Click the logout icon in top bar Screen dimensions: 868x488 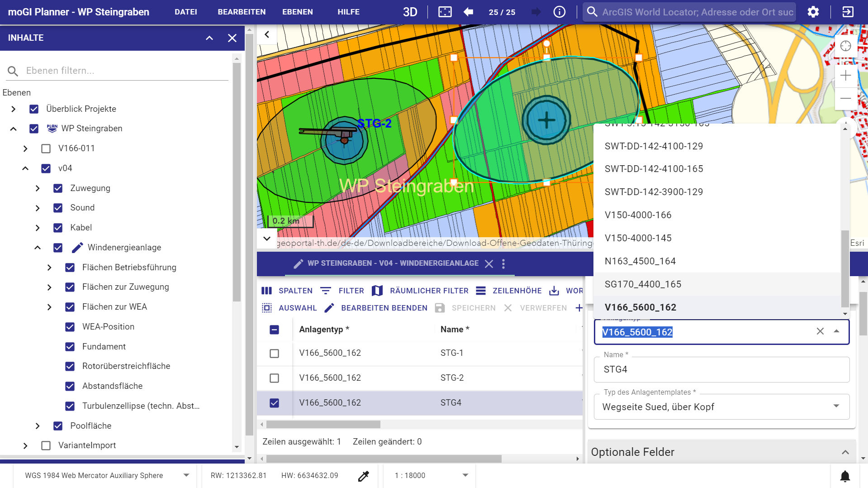848,12
